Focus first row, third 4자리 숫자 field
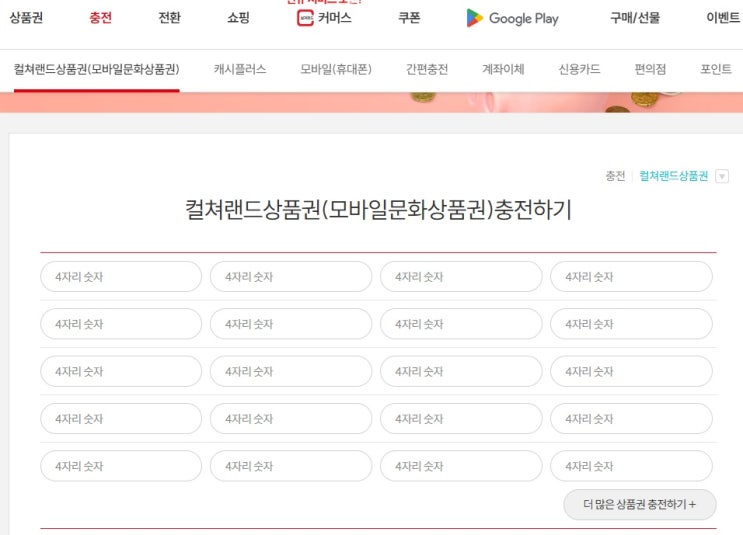Viewport: 743px width, 535px height. 461,277
